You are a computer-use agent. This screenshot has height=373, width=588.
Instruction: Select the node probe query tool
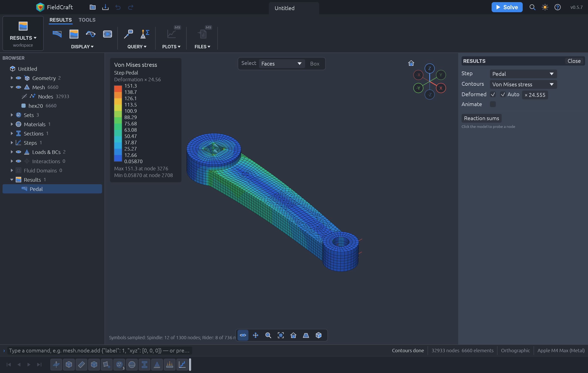pyautogui.click(x=129, y=34)
